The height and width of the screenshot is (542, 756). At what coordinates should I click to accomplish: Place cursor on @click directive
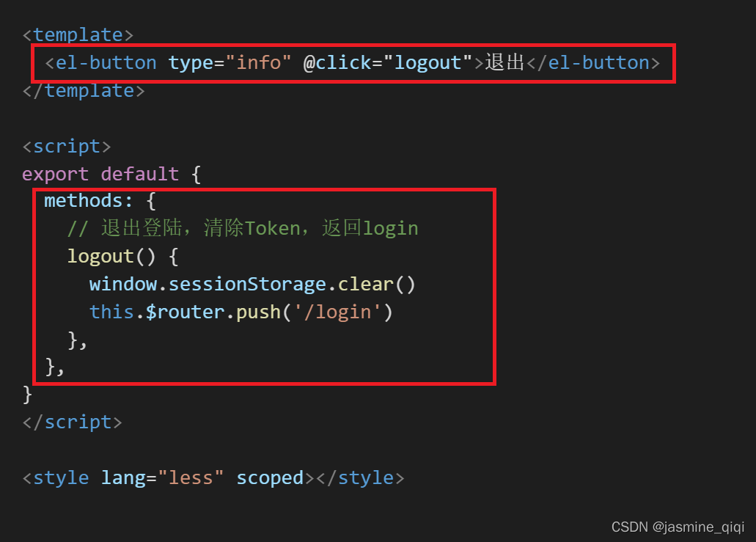pyautogui.click(x=337, y=63)
